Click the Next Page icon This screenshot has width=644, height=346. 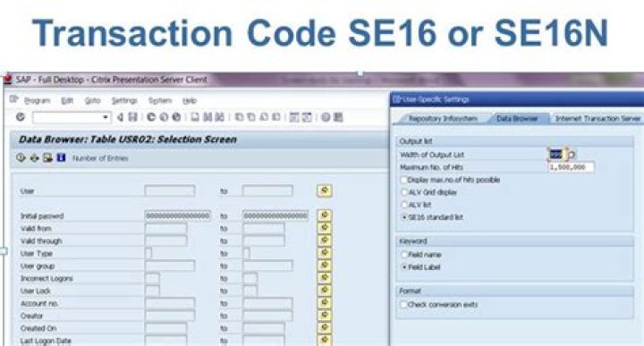pyautogui.click(x=264, y=117)
